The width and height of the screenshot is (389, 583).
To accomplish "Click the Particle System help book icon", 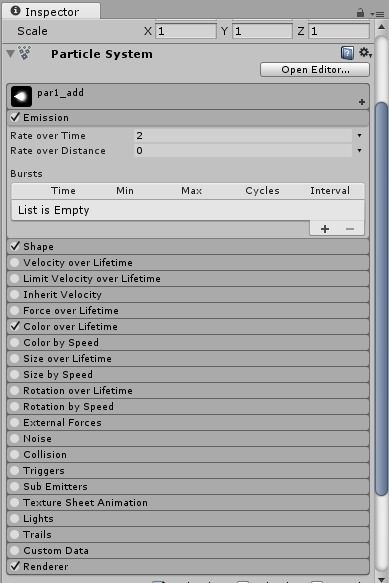I will point(347,53).
